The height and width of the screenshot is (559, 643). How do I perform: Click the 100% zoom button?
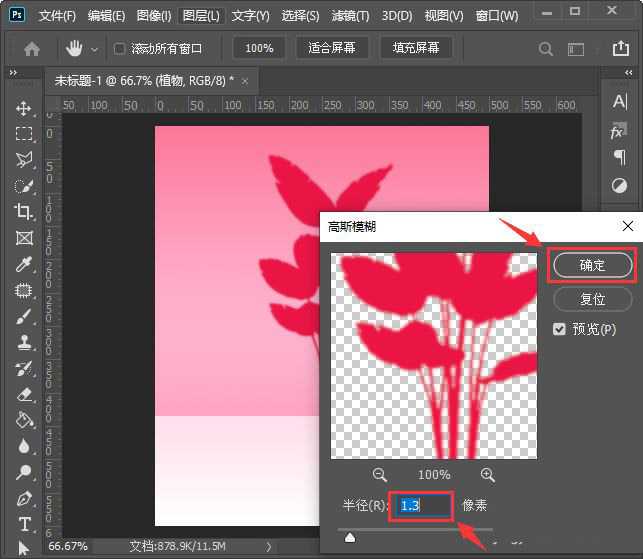259,48
